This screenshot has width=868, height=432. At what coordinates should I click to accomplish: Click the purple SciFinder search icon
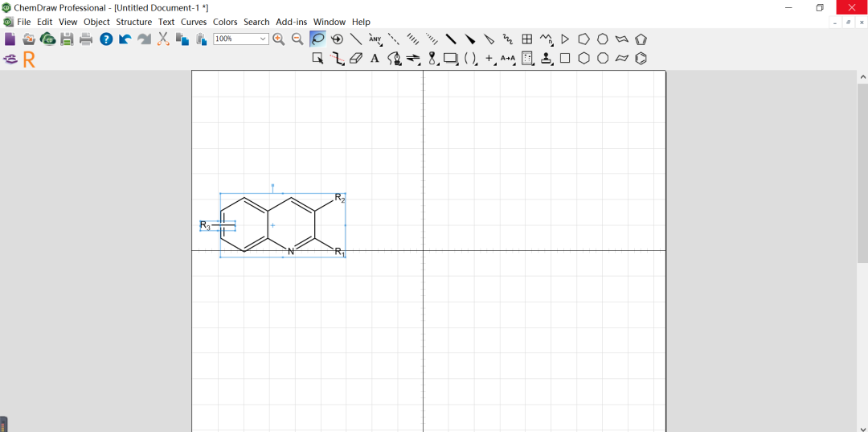point(10,58)
